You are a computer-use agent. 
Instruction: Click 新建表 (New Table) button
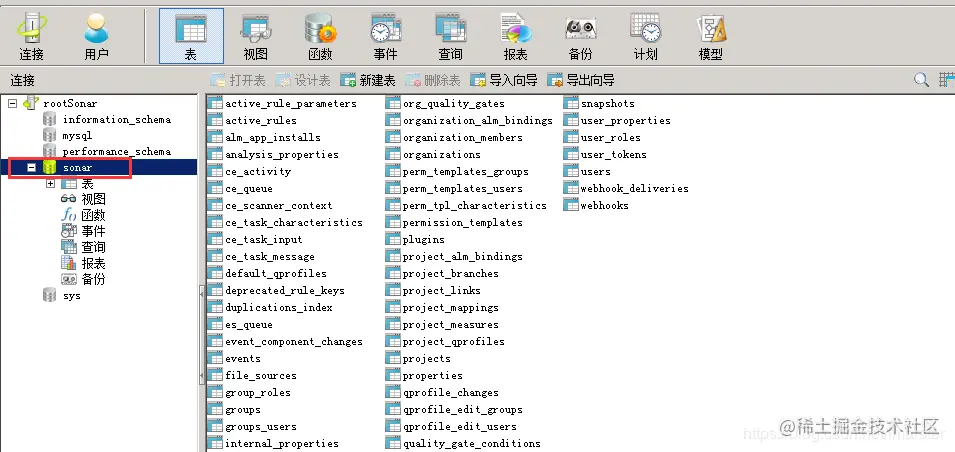coord(368,80)
